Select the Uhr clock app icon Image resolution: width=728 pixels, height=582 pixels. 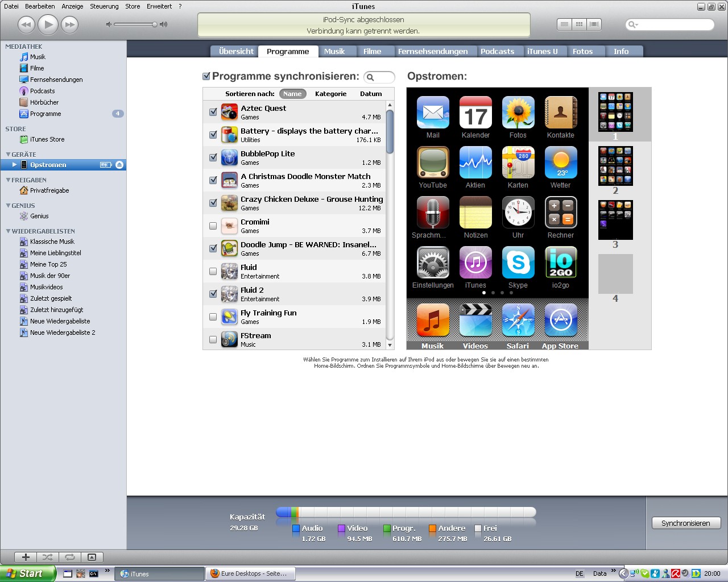(518, 213)
